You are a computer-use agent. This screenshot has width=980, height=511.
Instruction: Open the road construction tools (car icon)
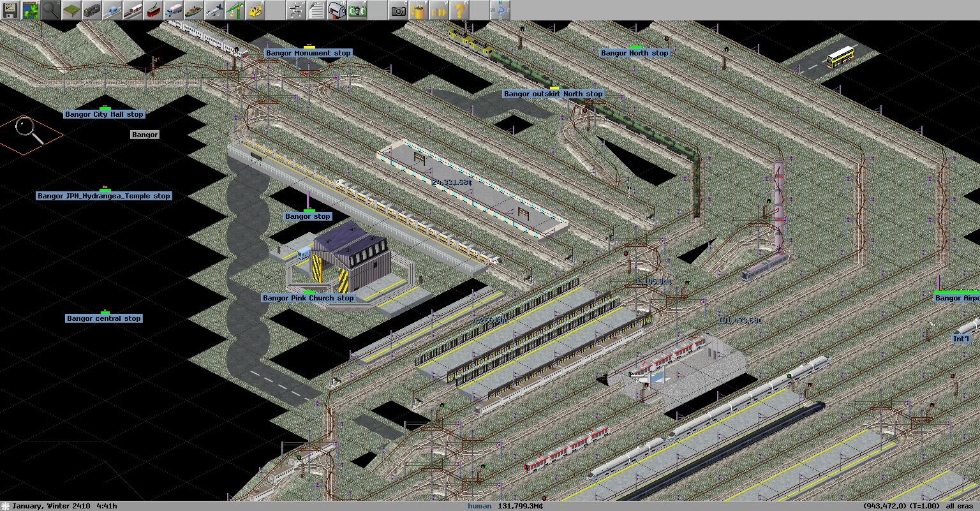112,10
